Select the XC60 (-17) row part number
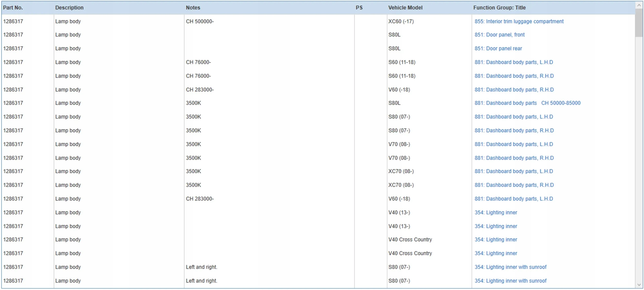Image resolution: width=644 pixels, height=290 pixels. pos(13,21)
